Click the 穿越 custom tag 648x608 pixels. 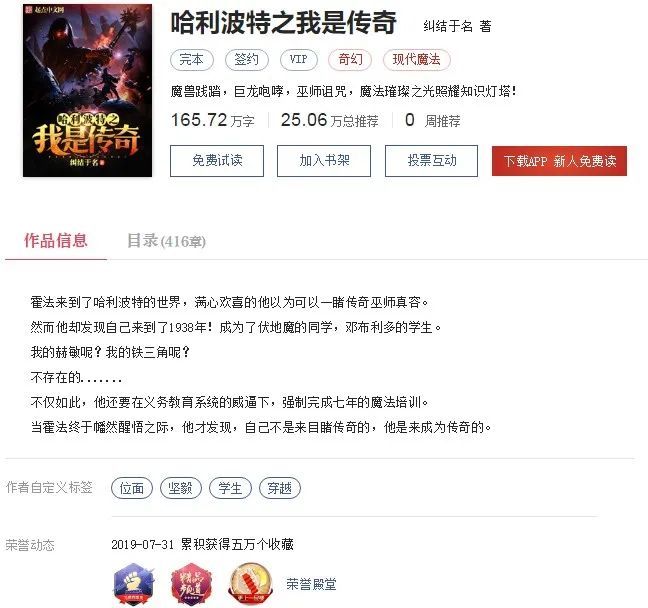(280, 488)
